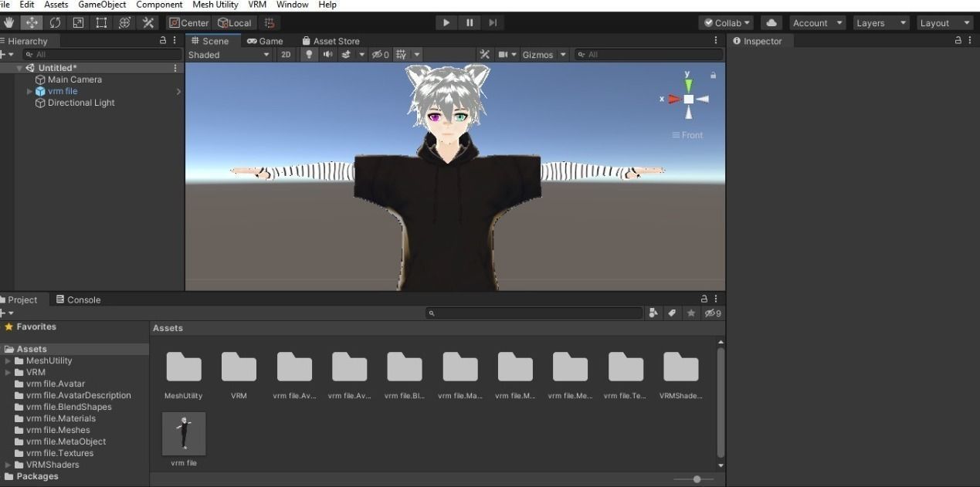Toggle 2D scene view mode

tap(286, 55)
